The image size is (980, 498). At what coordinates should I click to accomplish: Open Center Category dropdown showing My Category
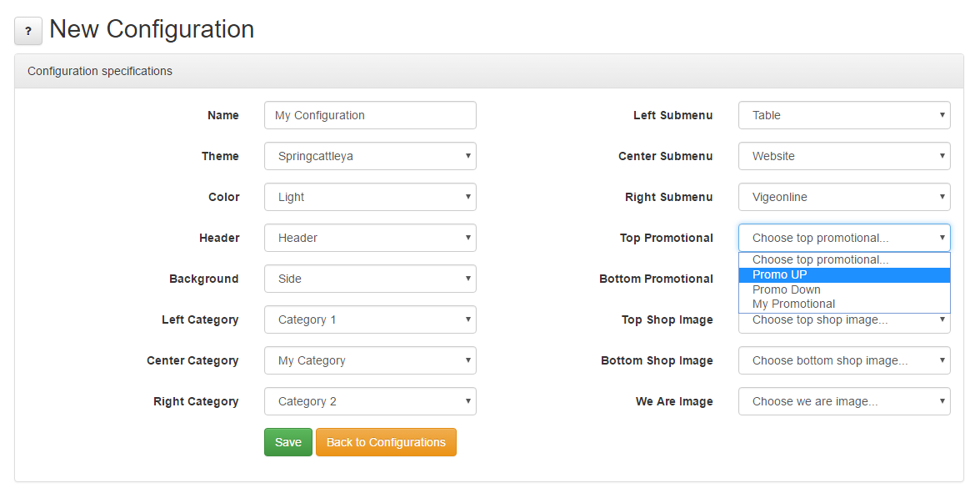click(x=370, y=360)
